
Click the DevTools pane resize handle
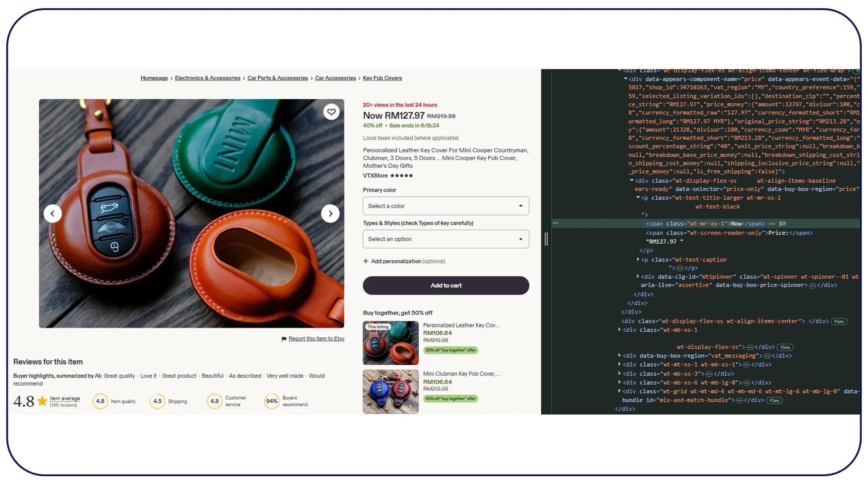[x=546, y=239]
